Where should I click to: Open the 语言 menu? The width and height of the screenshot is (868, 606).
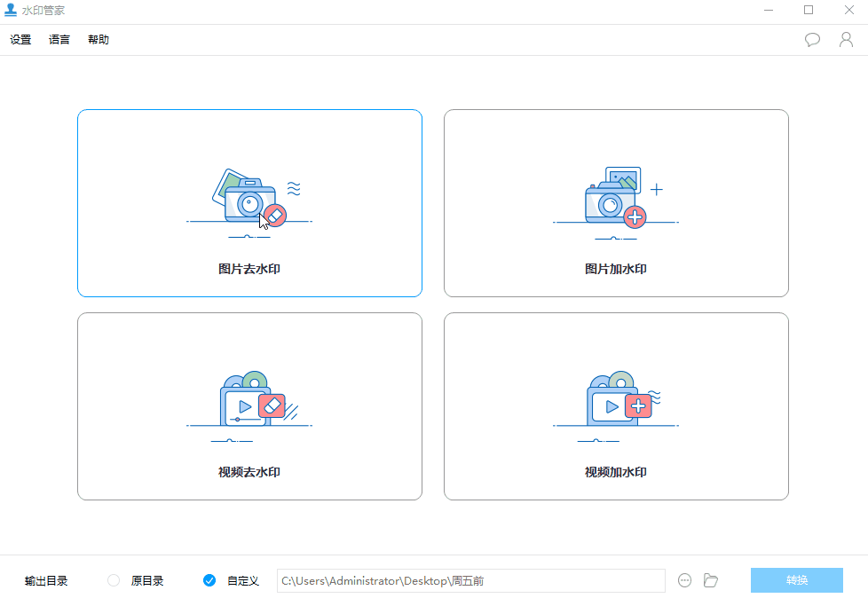click(59, 39)
